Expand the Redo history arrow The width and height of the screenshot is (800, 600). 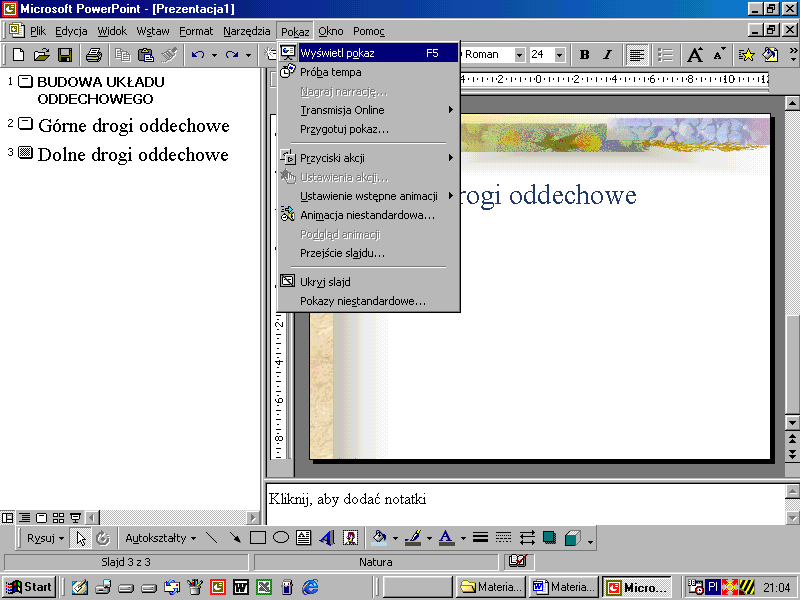(x=248, y=55)
